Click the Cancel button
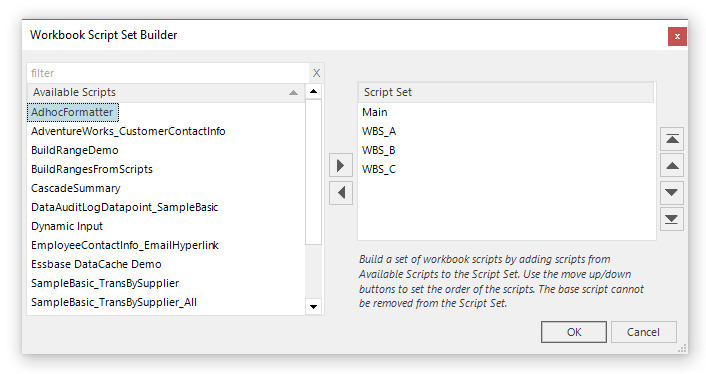 pos(643,332)
